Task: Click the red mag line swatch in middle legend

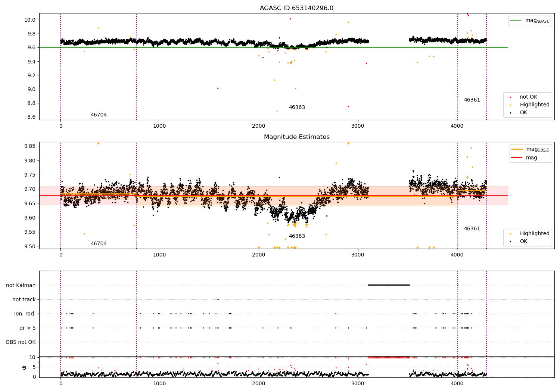Action: (517, 158)
